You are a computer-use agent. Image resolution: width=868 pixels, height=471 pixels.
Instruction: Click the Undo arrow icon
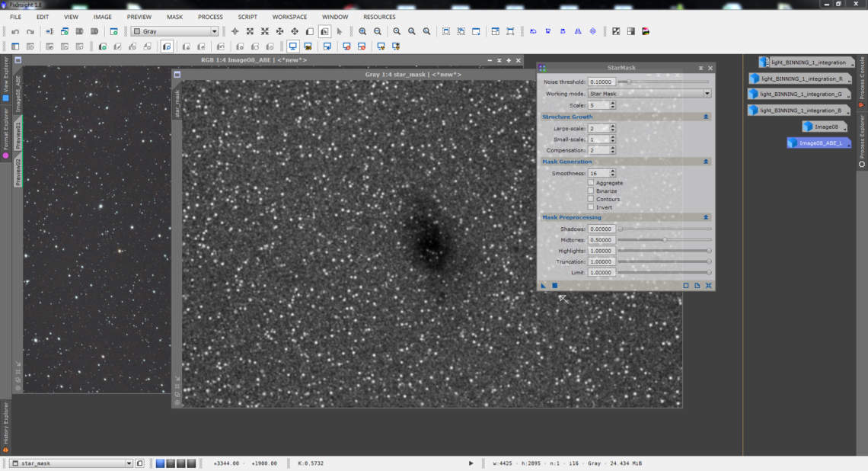pyautogui.click(x=15, y=31)
